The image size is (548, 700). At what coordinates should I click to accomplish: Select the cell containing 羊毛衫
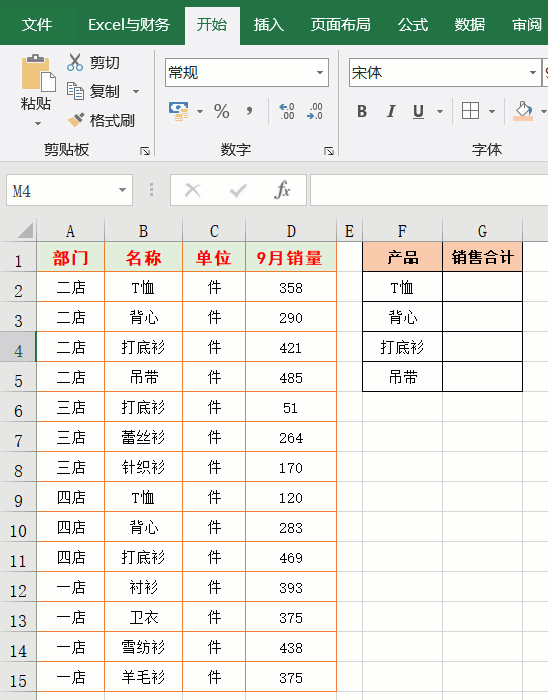(x=143, y=677)
